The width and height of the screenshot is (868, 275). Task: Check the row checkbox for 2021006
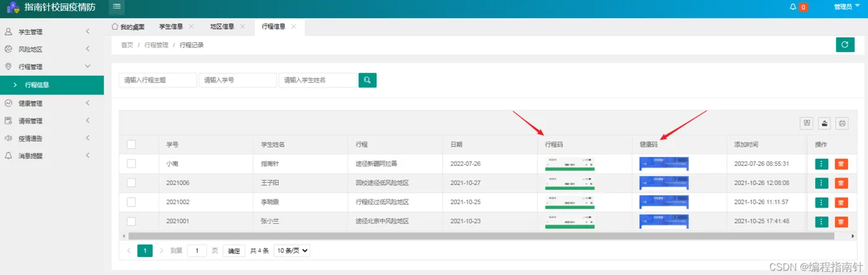point(131,183)
